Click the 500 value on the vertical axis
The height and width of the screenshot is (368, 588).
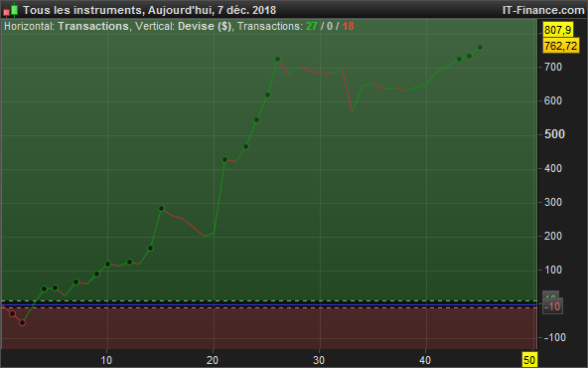click(554, 134)
